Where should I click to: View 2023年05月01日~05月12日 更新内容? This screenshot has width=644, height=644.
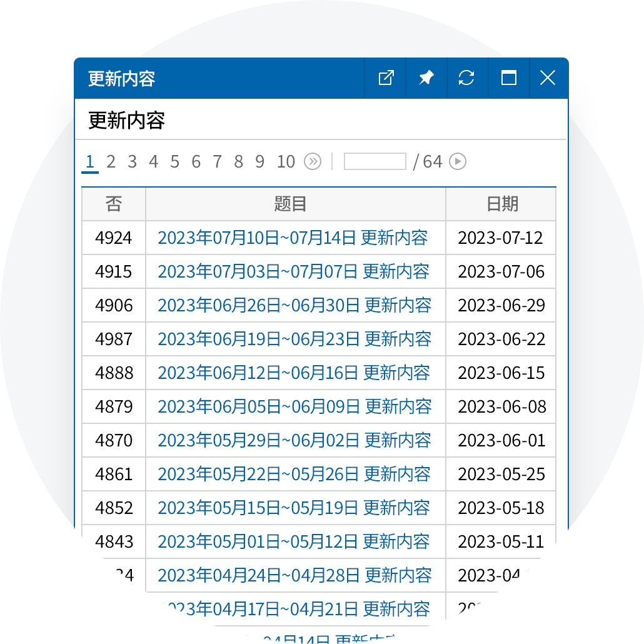click(x=294, y=542)
